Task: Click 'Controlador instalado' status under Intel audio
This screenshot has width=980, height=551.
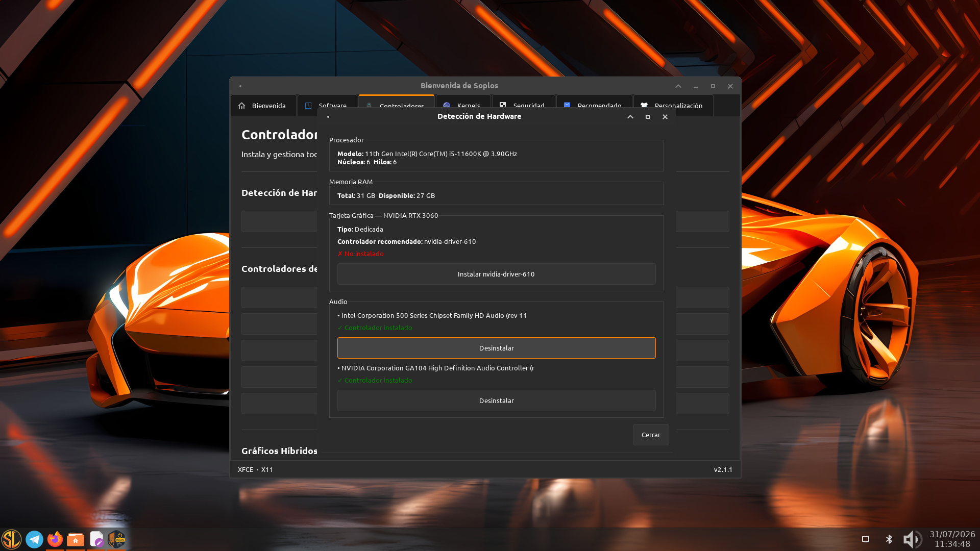Action: tap(375, 328)
